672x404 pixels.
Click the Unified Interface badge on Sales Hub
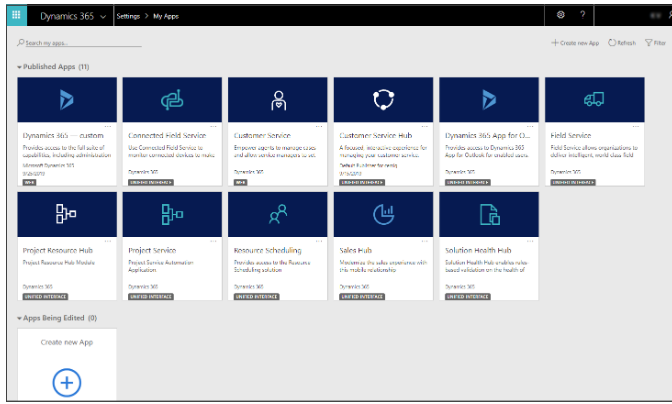point(362,296)
